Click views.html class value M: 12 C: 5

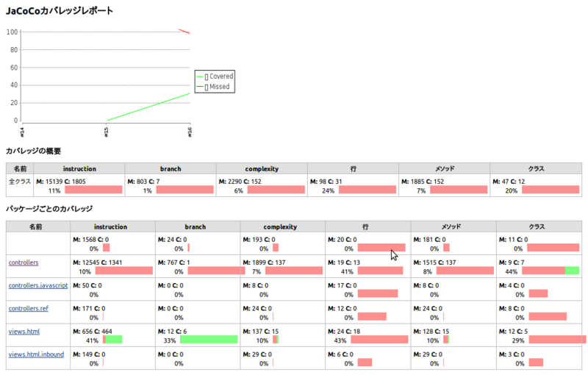click(x=513, y=332)
